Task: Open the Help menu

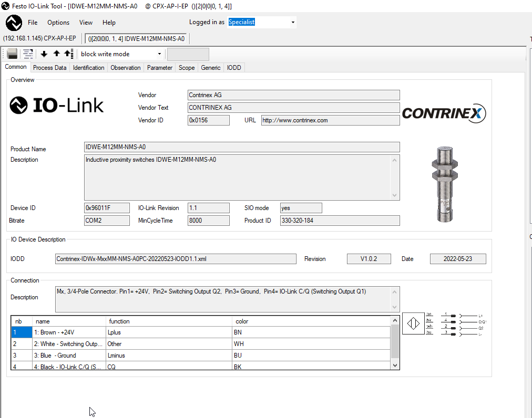Action: (x=109, y=23)
